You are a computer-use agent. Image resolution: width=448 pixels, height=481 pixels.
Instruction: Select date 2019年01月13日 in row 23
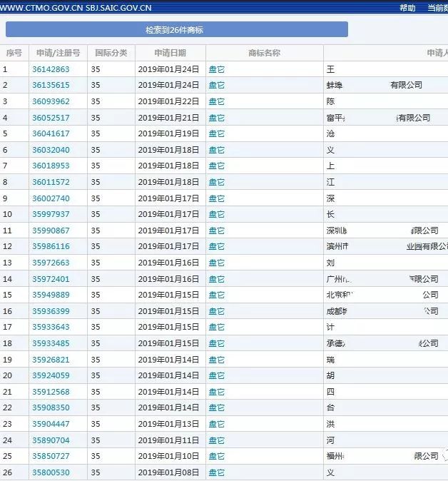tap(168, 424)
